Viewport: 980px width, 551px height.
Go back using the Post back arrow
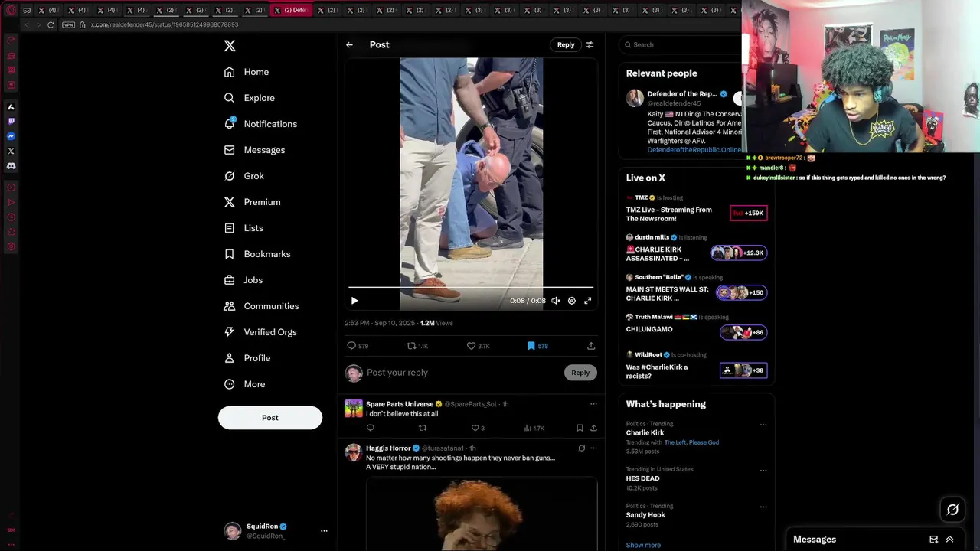pos(349,44)
